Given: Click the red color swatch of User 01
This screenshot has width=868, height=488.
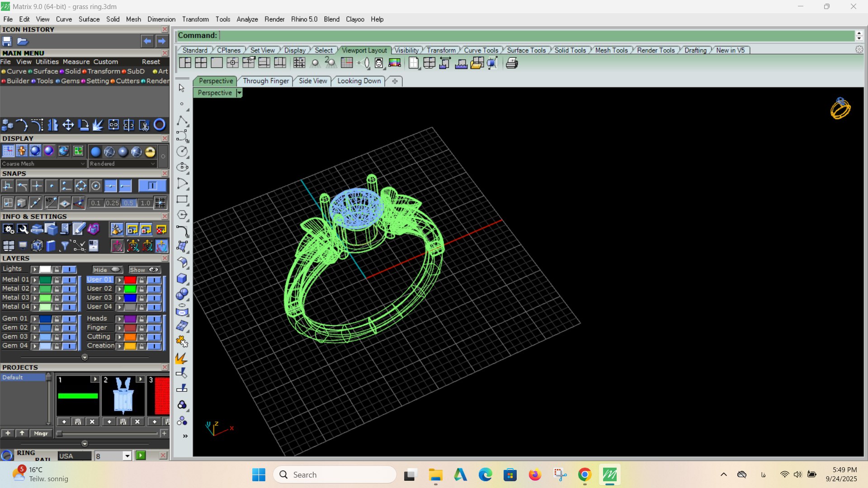Looking at the screenshot, I should click(x=130, y=280).
